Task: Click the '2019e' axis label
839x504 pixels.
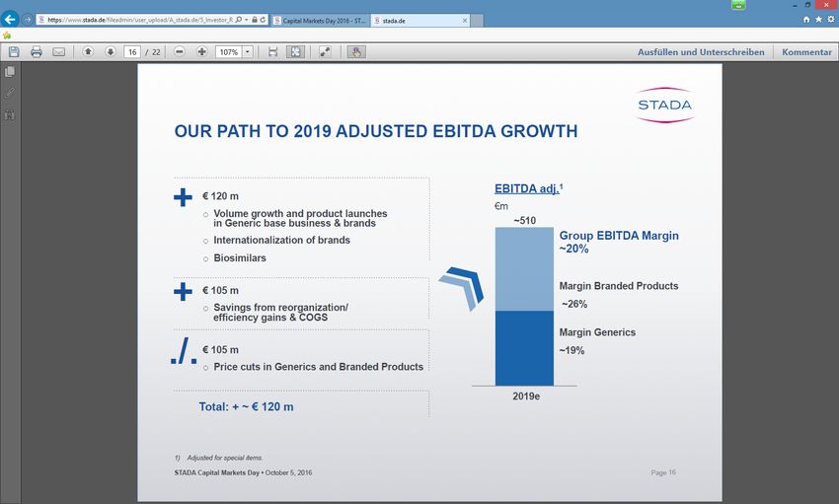Action: tap(526, 396)
